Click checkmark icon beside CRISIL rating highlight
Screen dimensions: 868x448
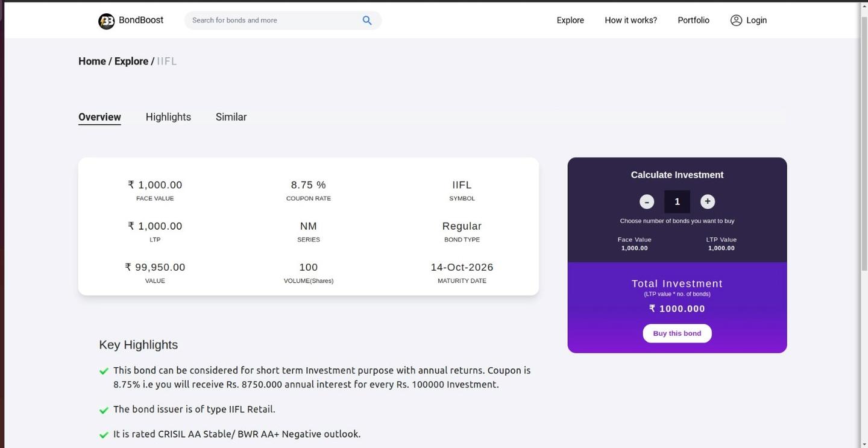coord(104,435)
